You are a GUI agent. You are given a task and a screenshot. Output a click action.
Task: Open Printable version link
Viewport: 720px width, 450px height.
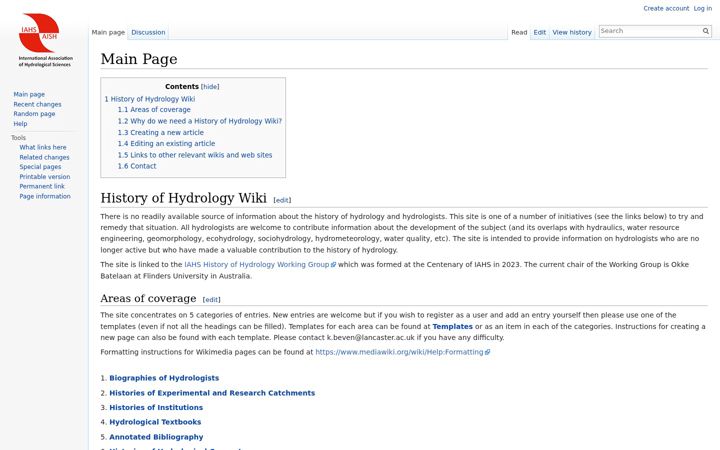tap(45, 177)
